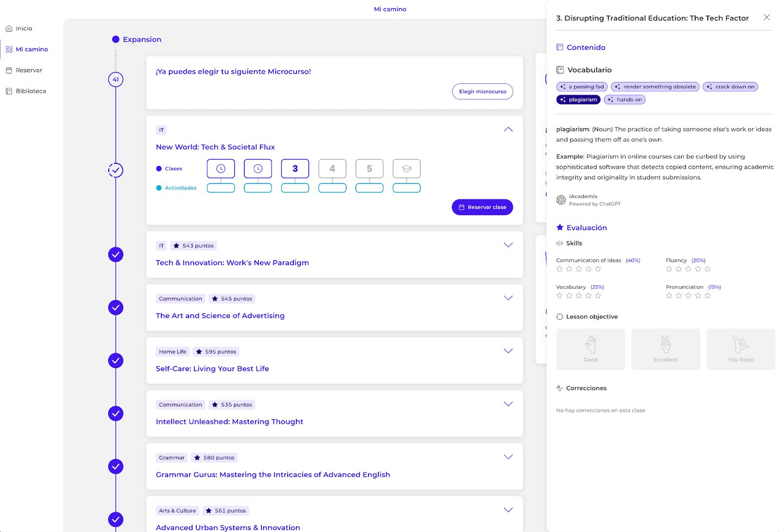Open the New World: Tech & Societal Flux title
780x532 pixels.
pyautogui.click(x=215, y=147)
